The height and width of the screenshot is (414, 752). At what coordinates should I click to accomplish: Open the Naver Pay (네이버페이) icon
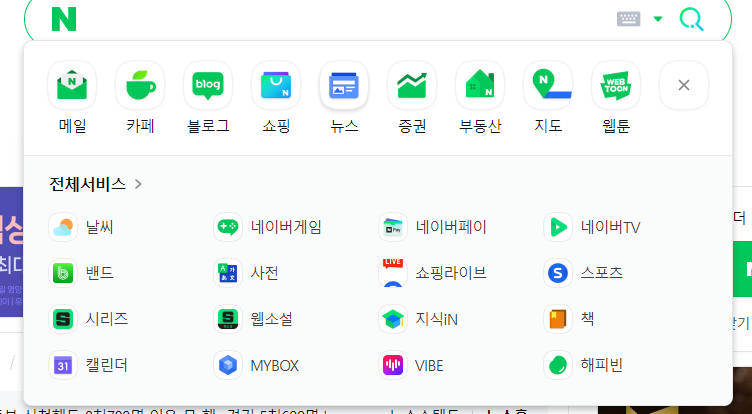393,227
